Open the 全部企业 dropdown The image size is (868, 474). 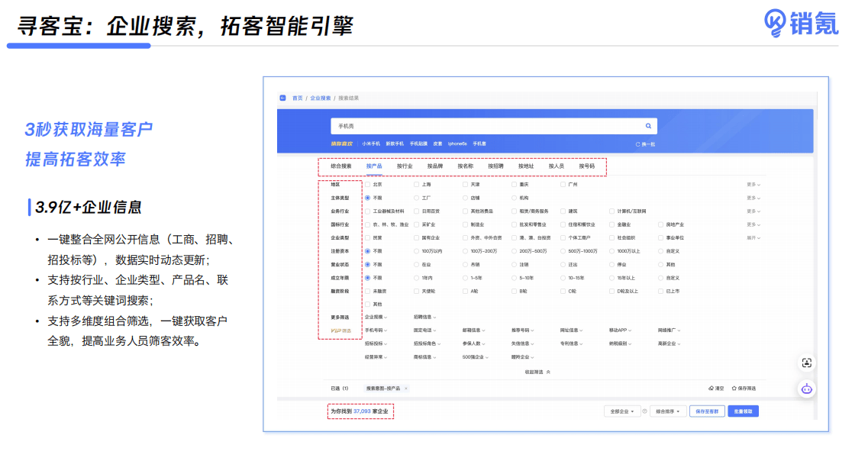[621, 411]
